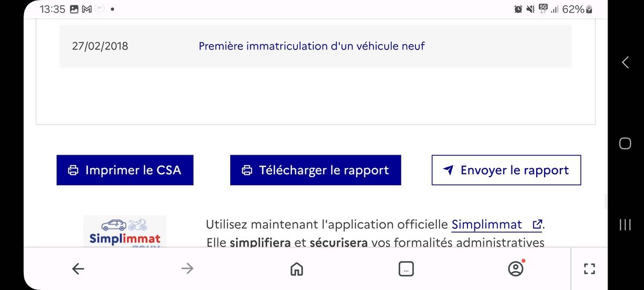Viewport: 644px width, 290px height.
Task: Open the browser tabs switcher icon
Action: (406, 269)
